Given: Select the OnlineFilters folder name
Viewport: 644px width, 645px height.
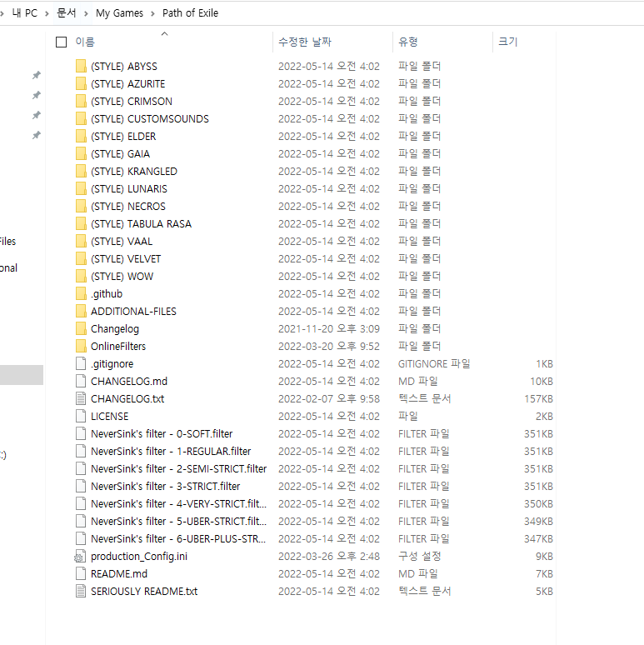Looking at the screenshot, I should coord(118,347).
